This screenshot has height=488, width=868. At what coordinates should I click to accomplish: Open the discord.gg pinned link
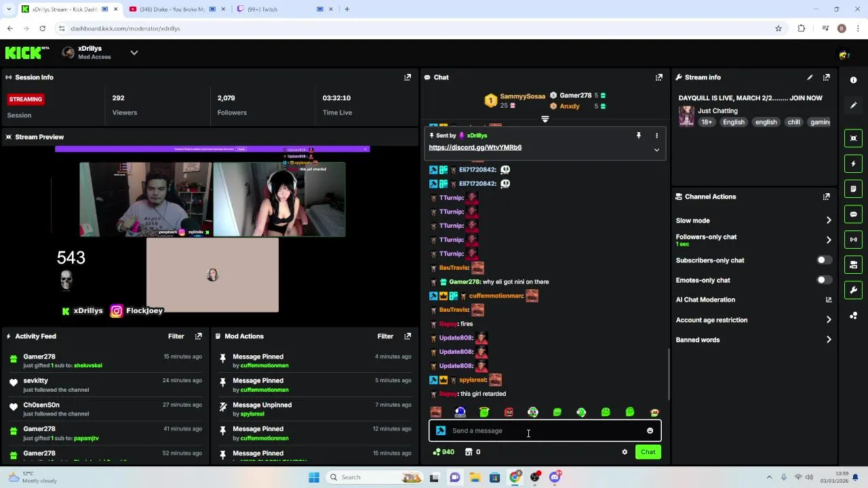tap(475, 148)
